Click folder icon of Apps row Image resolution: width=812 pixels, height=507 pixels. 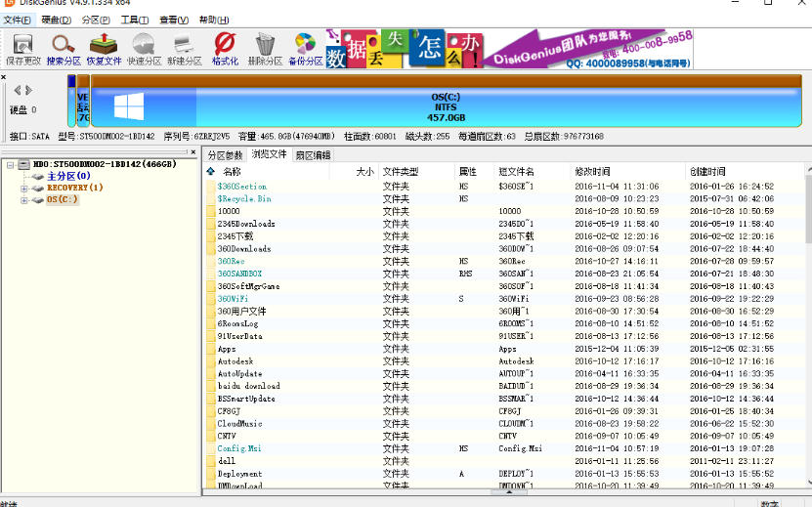(x=210, y=349)
